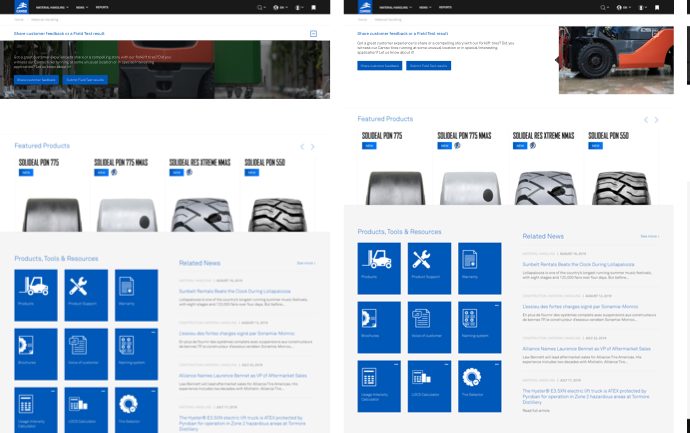
Task: Open the search dropdown in right mockup header
Action: click(605, 7)
